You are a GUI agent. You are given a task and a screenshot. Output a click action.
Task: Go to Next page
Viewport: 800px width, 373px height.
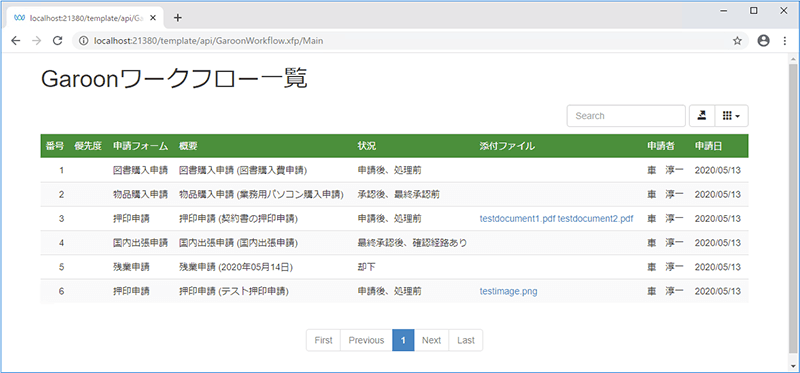(x=432, y=340)
